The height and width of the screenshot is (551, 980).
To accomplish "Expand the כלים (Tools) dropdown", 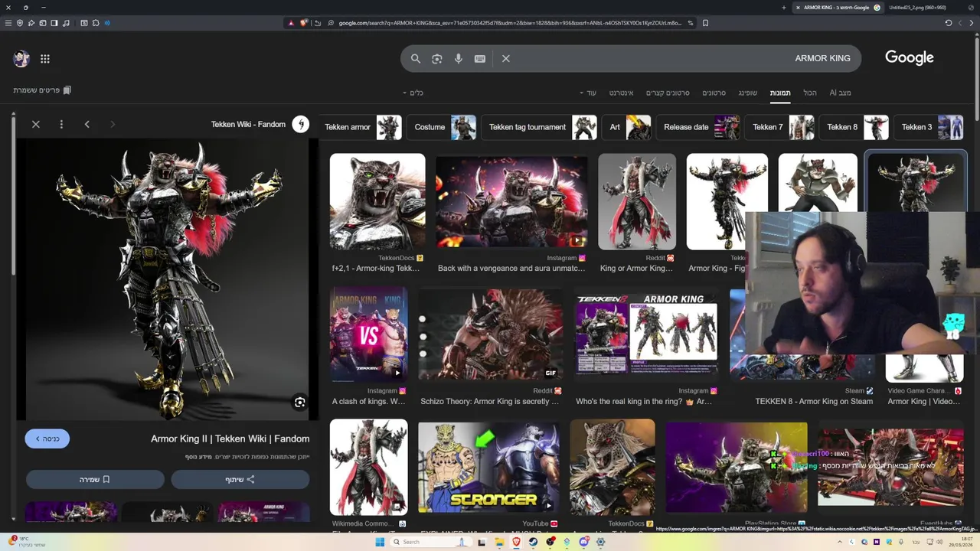I will click(413, 93).
